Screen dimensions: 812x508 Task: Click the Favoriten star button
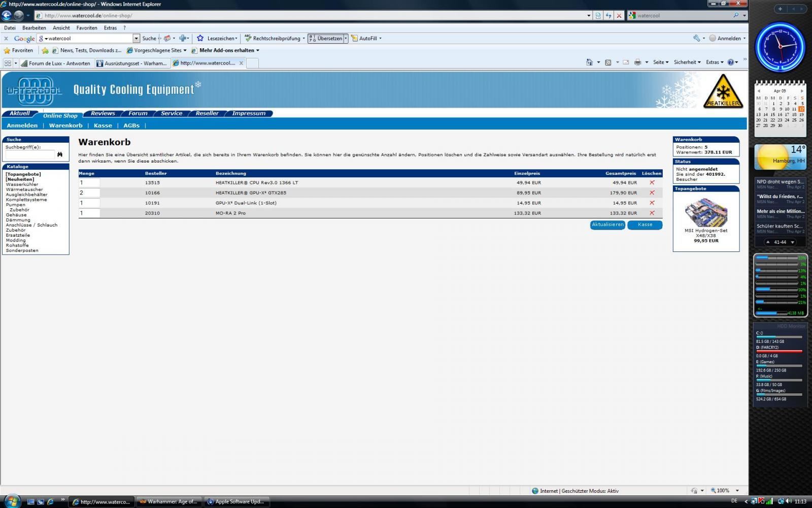[x=19, y=50]
